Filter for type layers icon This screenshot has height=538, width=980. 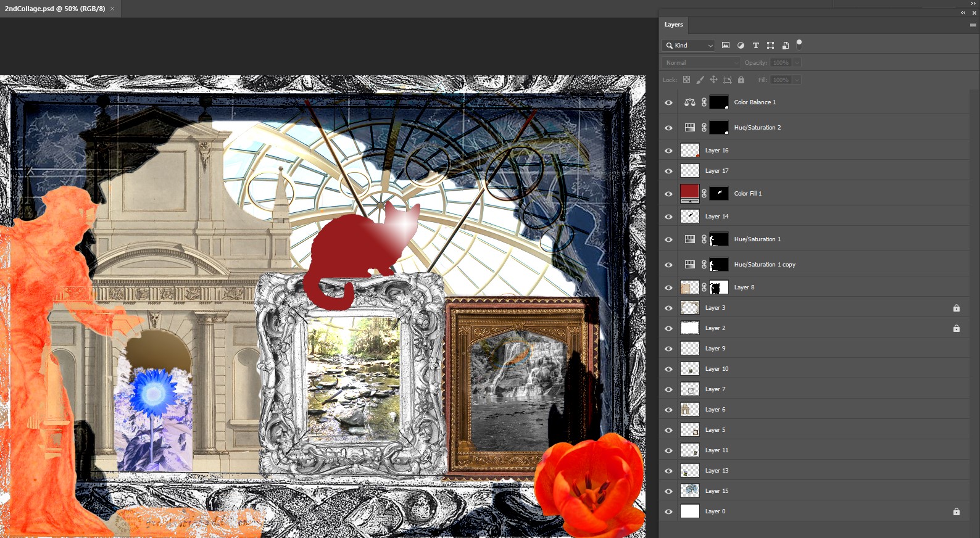[x=755, y=45]
